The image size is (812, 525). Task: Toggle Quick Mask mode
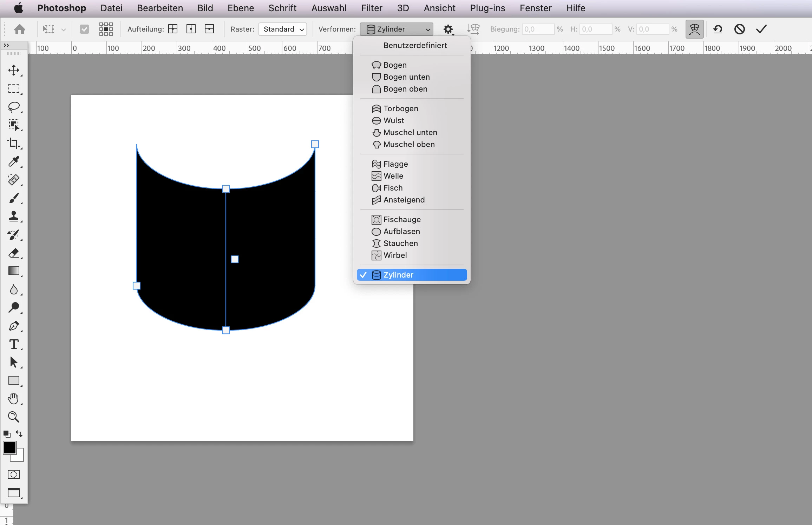coord(14,474)
